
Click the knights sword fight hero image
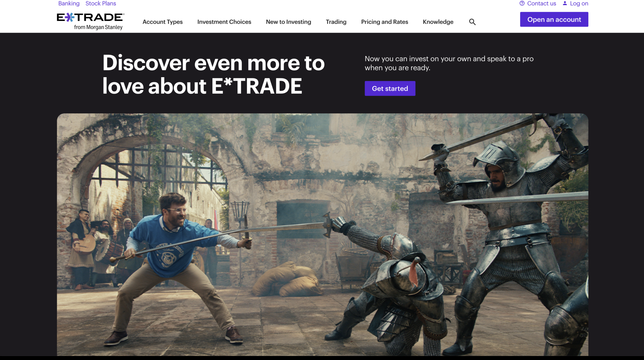(x=323, y=234)
